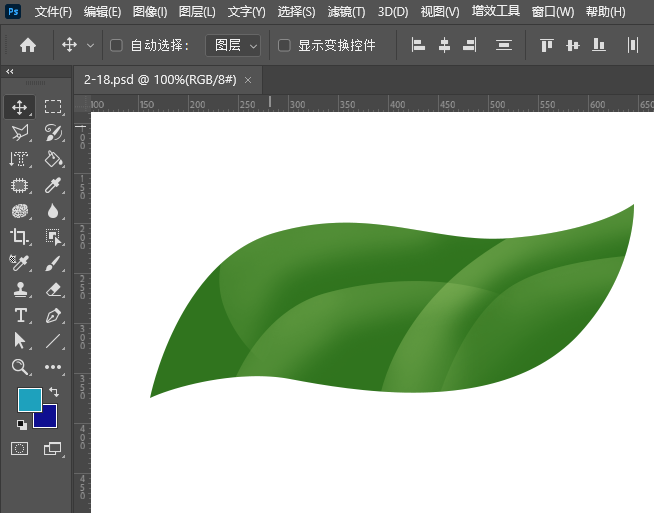Viewport: 654px width, 513px height.
Task: Select the Clone Stamp tool
Action: click(x=19, y=289)
